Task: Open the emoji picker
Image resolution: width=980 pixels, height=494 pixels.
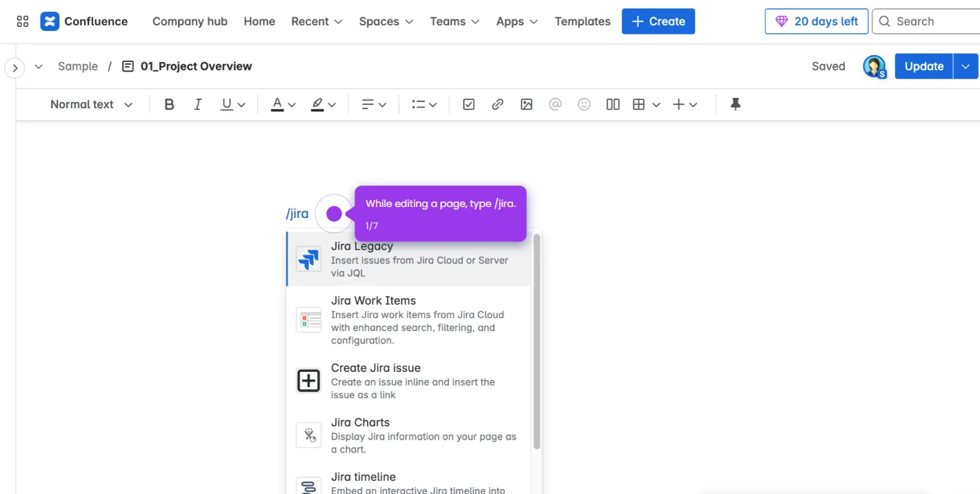Action: [x=584, y=104]
